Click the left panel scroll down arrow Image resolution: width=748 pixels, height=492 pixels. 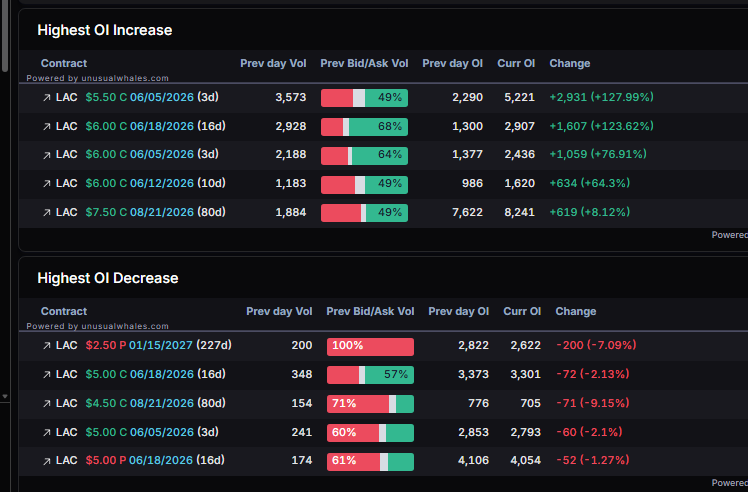coord(5,397)
